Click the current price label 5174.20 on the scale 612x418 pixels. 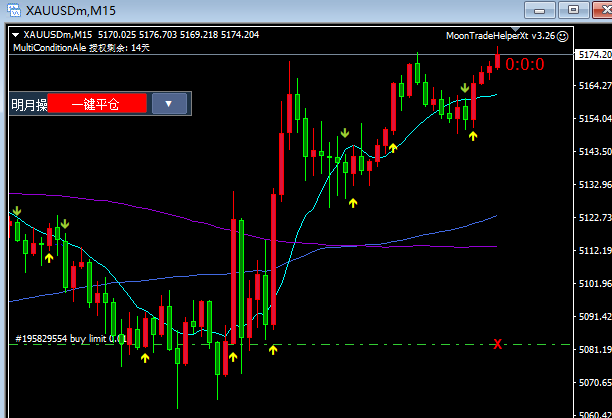pyautogui.click(x=593, y=55)
